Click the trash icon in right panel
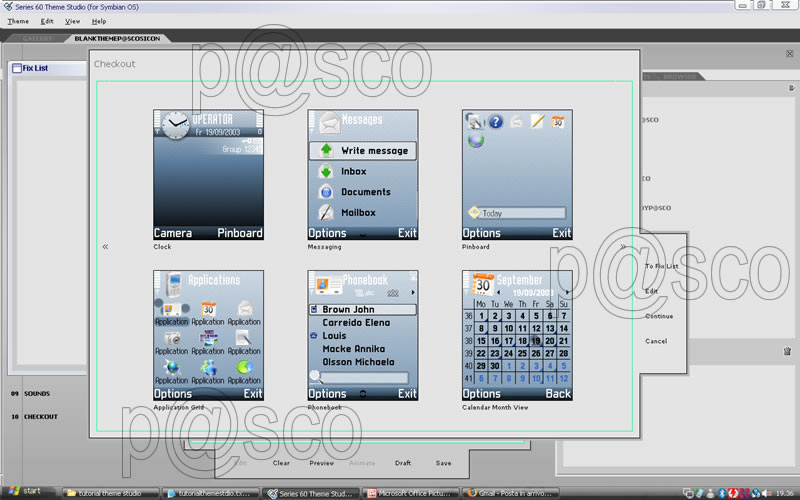 click(x=787, y=351)
